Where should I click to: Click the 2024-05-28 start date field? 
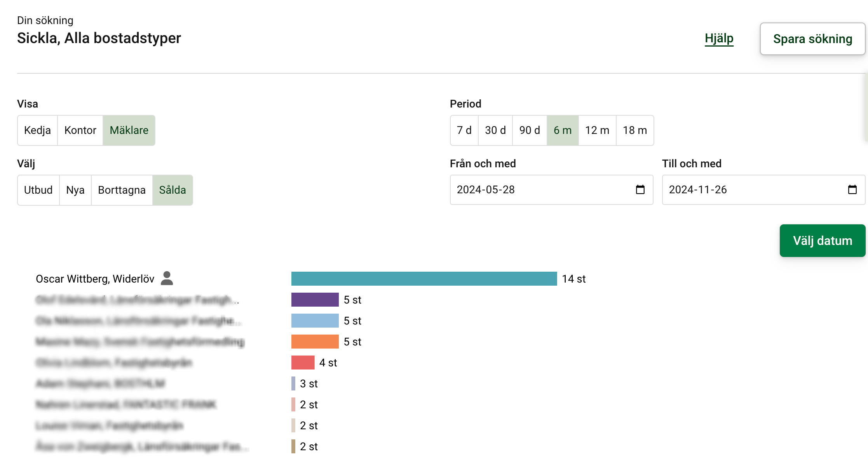[540, 190]
